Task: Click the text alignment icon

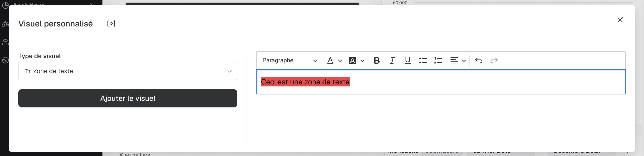Action: (454, 61)
